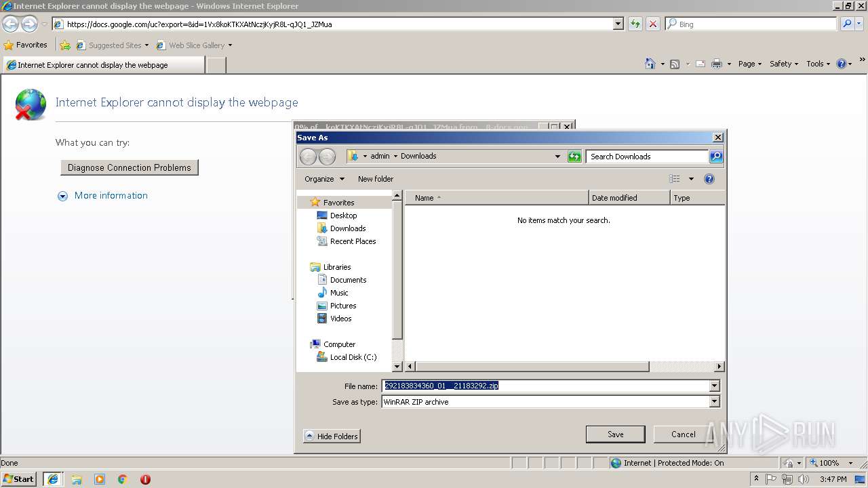The image size is (868, 488).
Task: Click the volume speaker tray icon
Action: pyautogui.click(x=804, y=479)
